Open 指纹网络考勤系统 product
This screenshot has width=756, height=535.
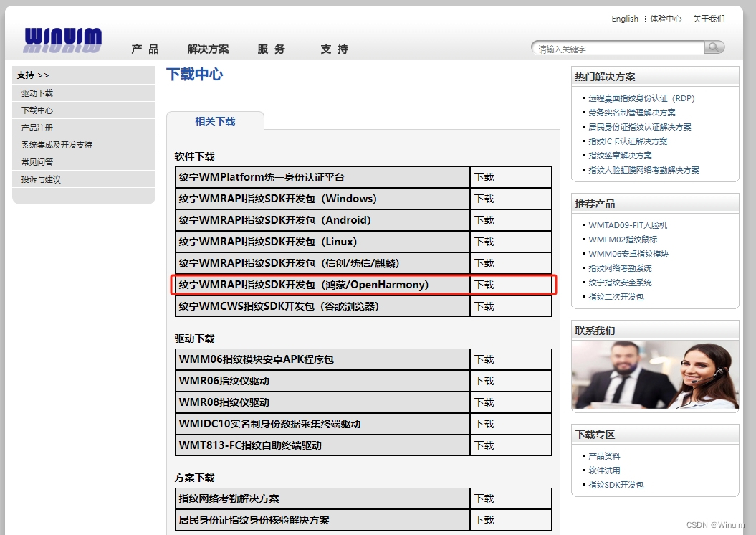pos(620,268)
